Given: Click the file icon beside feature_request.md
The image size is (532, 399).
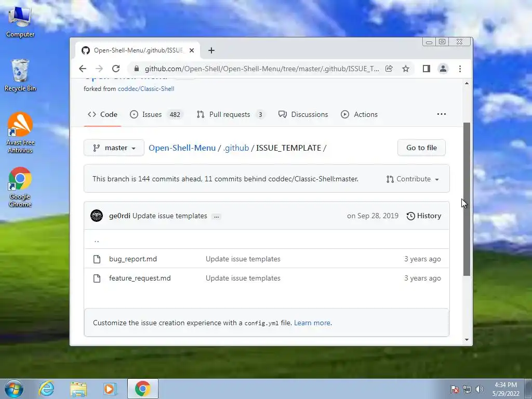Looking at the screenshot, I should pos(97,278).
